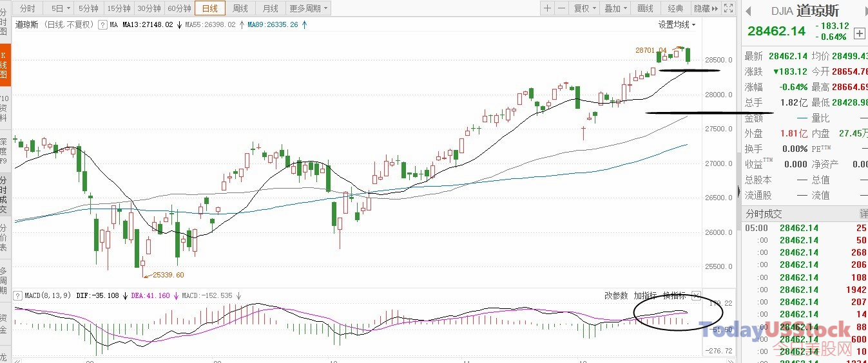Click DIF:-35.108 value label
The image size is (868, 363).
tap(97, 296)
